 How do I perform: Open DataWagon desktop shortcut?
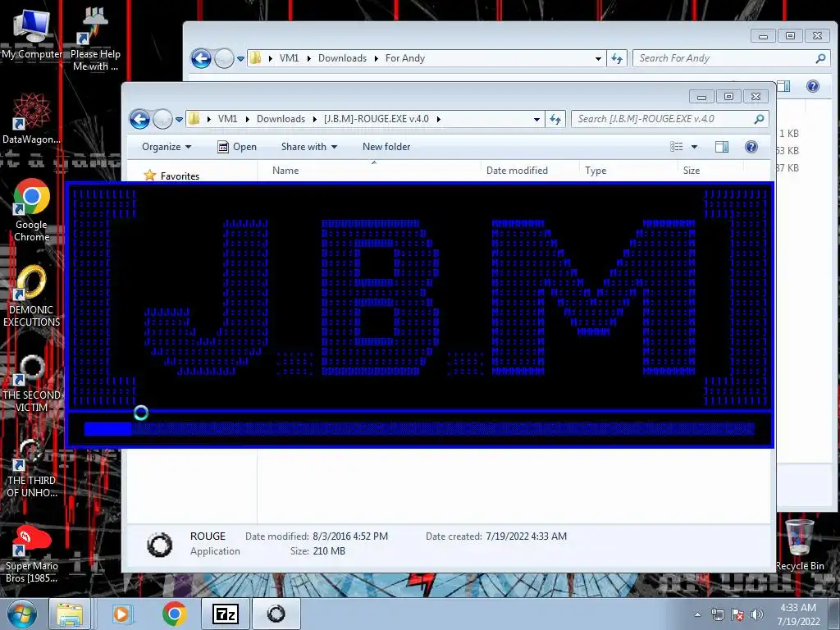[x=31, y=118]
